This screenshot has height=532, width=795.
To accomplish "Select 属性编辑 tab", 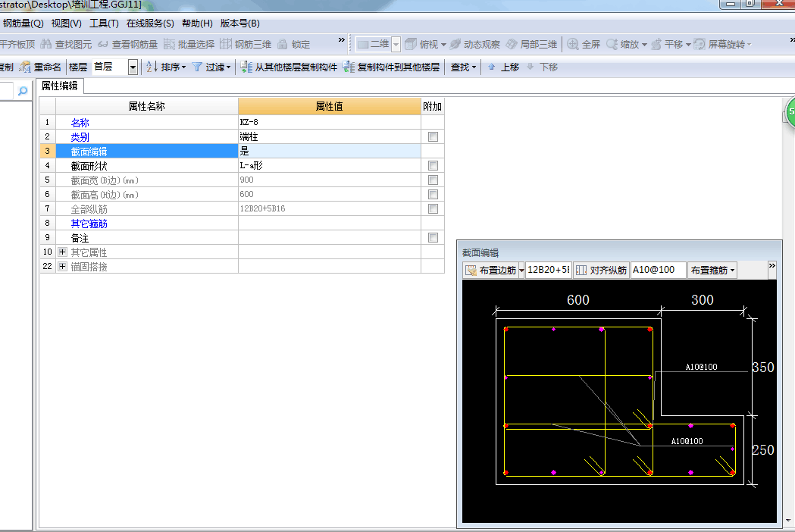I will click(60, 86).
